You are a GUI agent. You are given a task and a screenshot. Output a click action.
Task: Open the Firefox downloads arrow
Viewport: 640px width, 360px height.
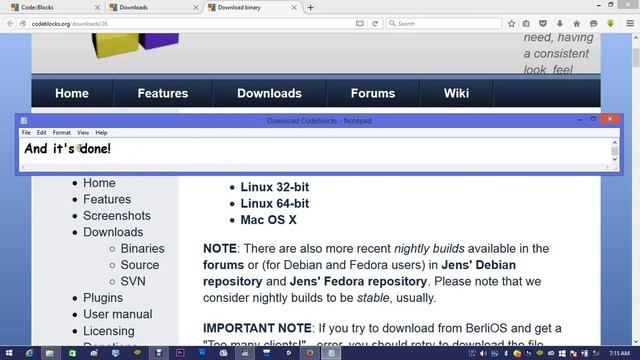(560, 24)
